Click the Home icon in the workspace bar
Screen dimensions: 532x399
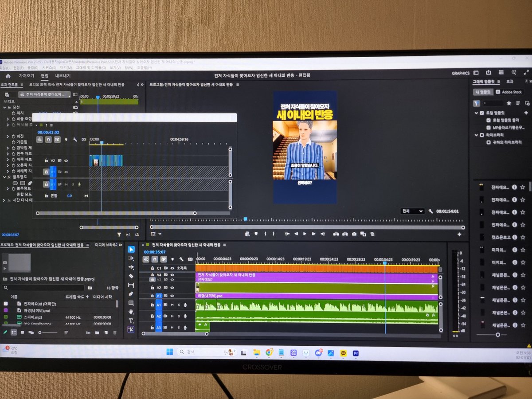click(x=8, y=76)
